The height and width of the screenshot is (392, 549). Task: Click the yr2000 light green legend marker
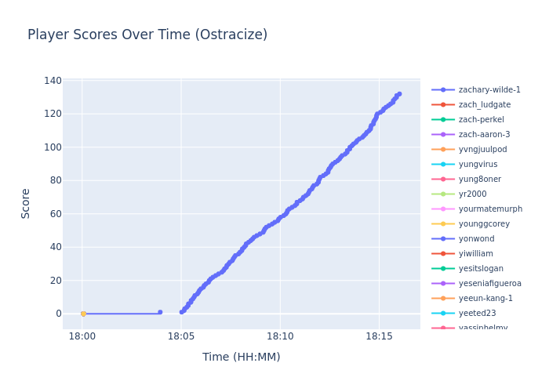(x=443, y=194)
